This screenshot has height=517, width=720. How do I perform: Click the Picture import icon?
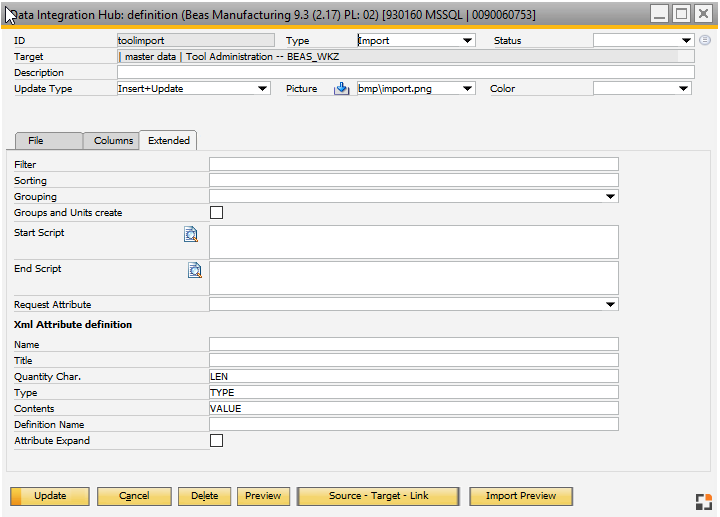click(x=341, y=89)
